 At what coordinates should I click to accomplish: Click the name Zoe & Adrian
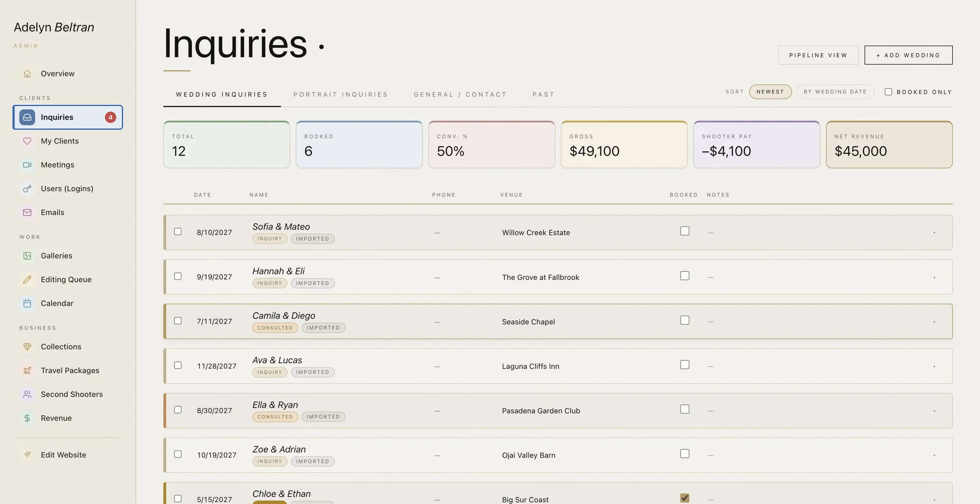[279, 449]
